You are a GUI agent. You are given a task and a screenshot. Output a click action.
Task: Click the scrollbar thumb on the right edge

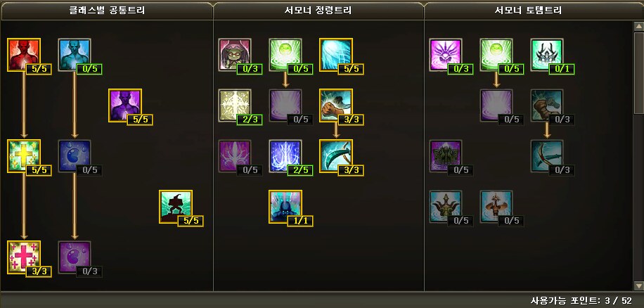(x=638, y=72)
